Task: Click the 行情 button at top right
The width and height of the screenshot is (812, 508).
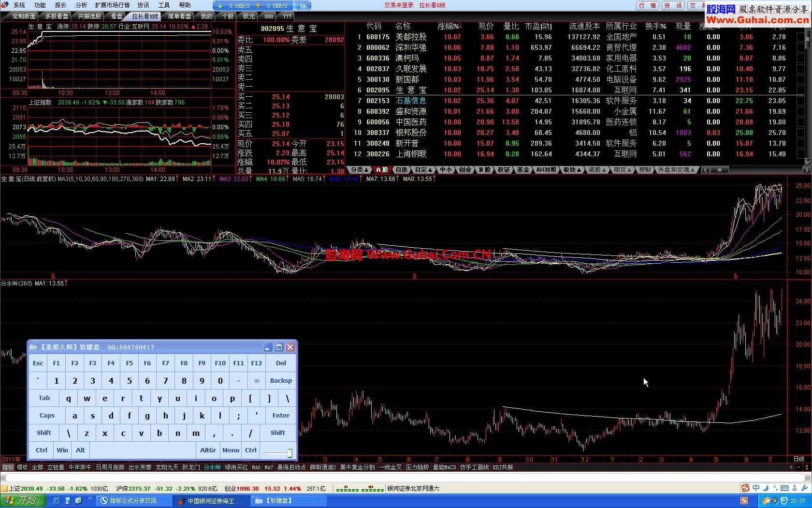Action: pyautogui.click(x=648, y=5)
